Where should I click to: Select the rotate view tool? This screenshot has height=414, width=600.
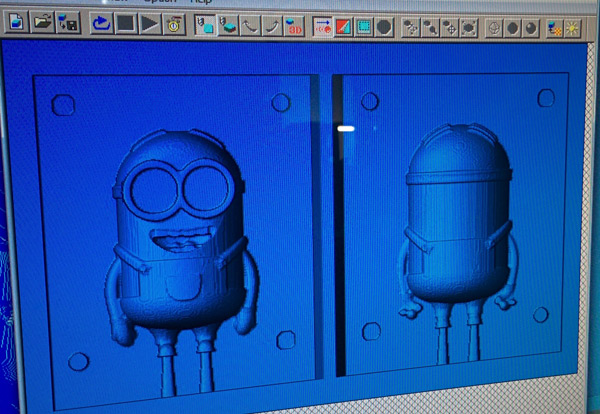pyautogui.click(x=411, y=28)
